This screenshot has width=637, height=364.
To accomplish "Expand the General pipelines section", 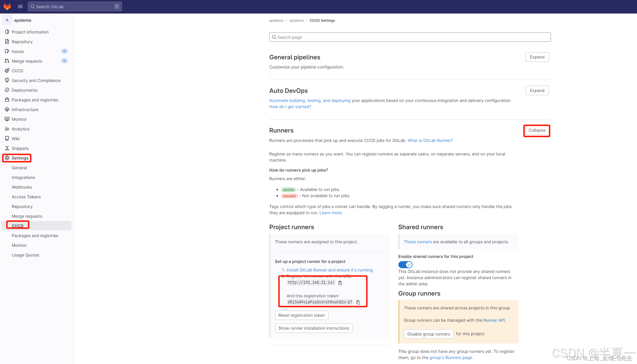I will click(537, 57).
